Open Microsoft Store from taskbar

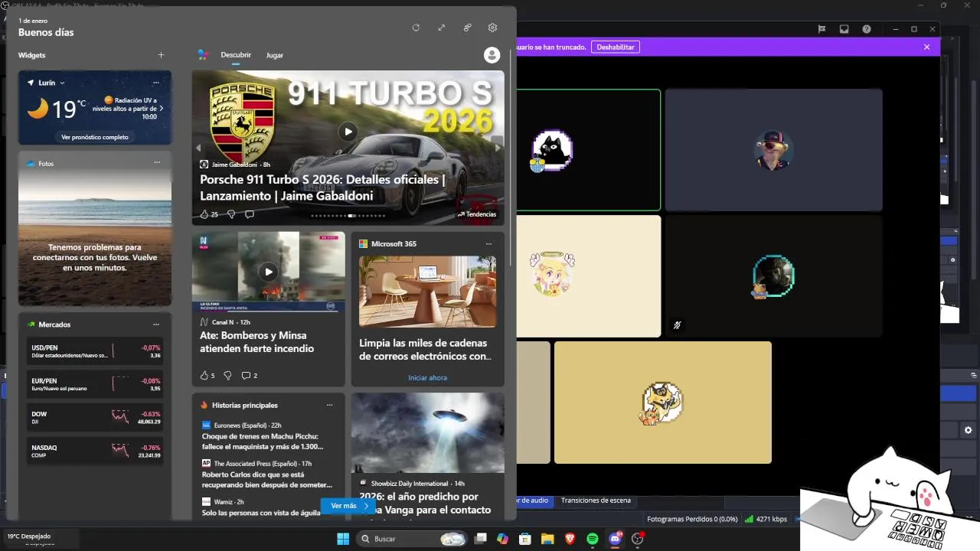525,539
